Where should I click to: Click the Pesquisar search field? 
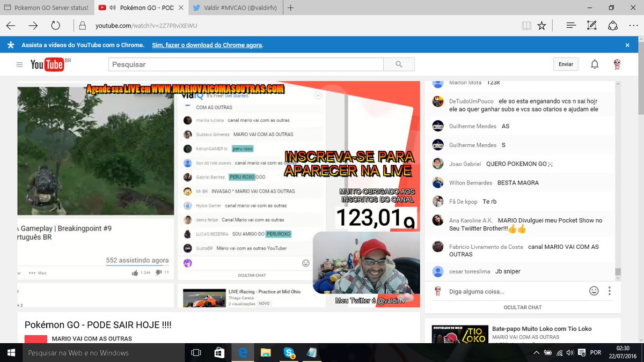(x=246, y=64)
